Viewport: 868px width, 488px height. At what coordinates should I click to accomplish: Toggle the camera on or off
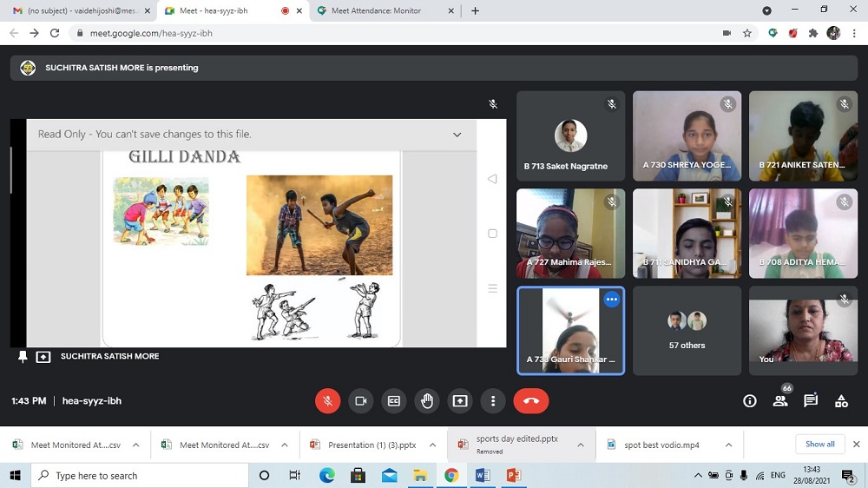360,401
